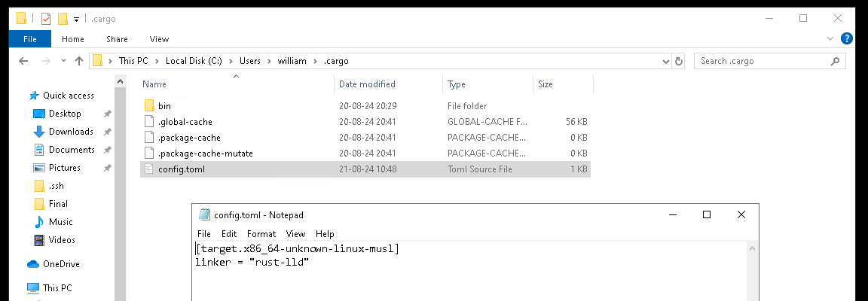The image size is (868, 301).
Task: Select the bin folder
Action: tap(164, 106)
